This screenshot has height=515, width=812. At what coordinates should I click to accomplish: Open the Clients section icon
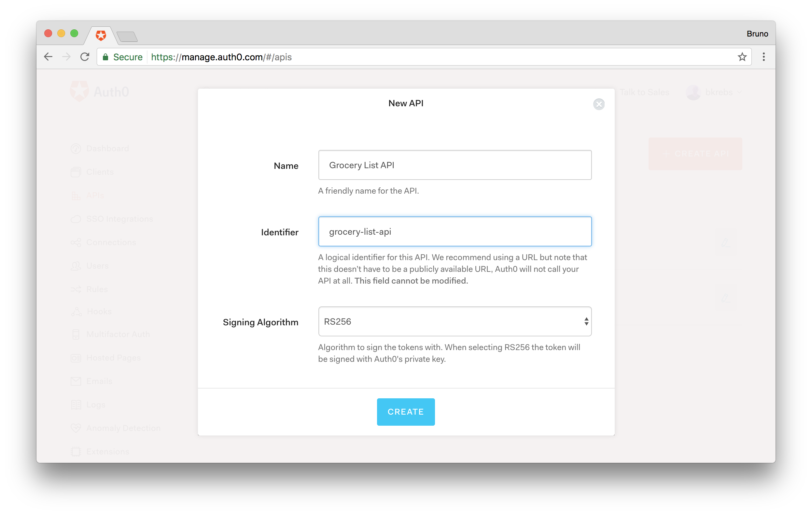click(x=76, y=172)
